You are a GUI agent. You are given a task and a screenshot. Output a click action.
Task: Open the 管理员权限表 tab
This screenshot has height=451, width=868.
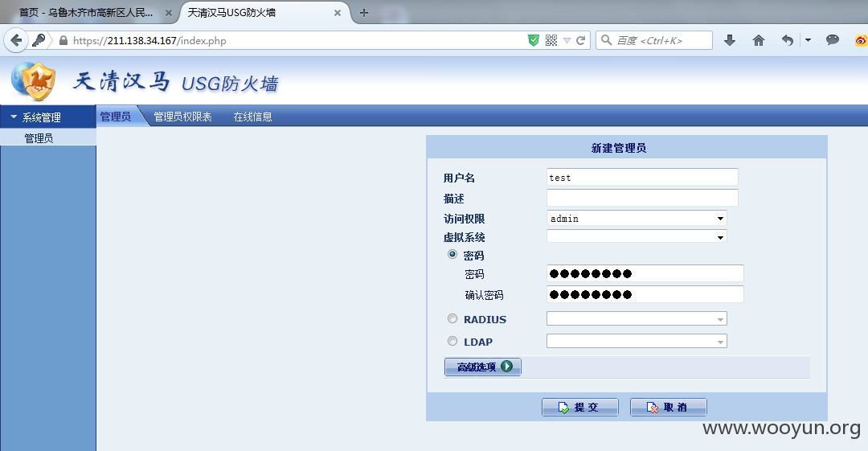point(182,117)
